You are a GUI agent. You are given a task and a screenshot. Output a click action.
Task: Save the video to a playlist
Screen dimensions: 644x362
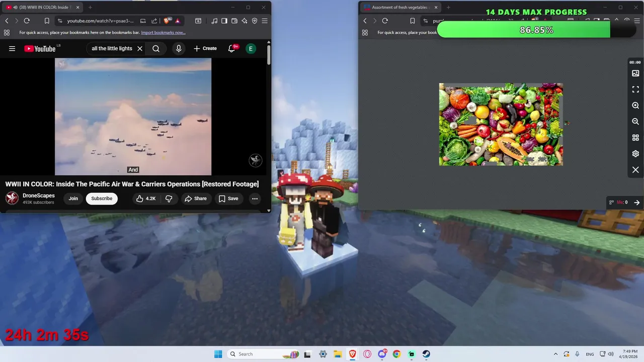[x=228, y=199]
